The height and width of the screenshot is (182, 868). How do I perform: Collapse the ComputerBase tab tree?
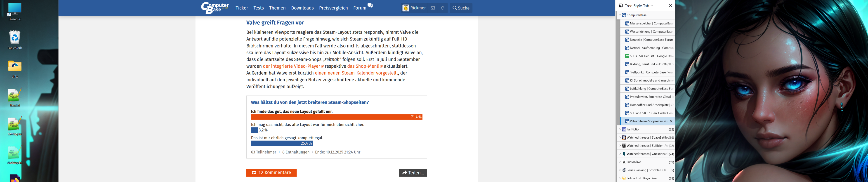[x=620, y=15]
